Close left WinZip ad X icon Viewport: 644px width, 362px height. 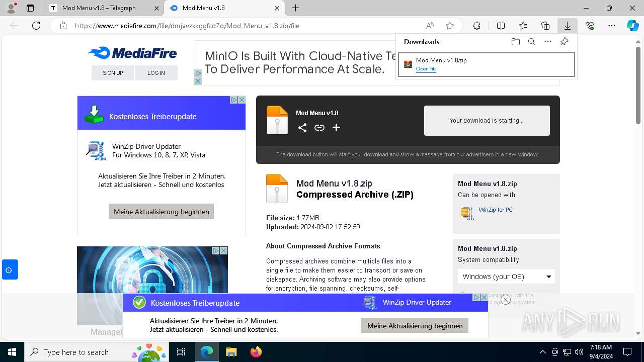tap(242, 100)
